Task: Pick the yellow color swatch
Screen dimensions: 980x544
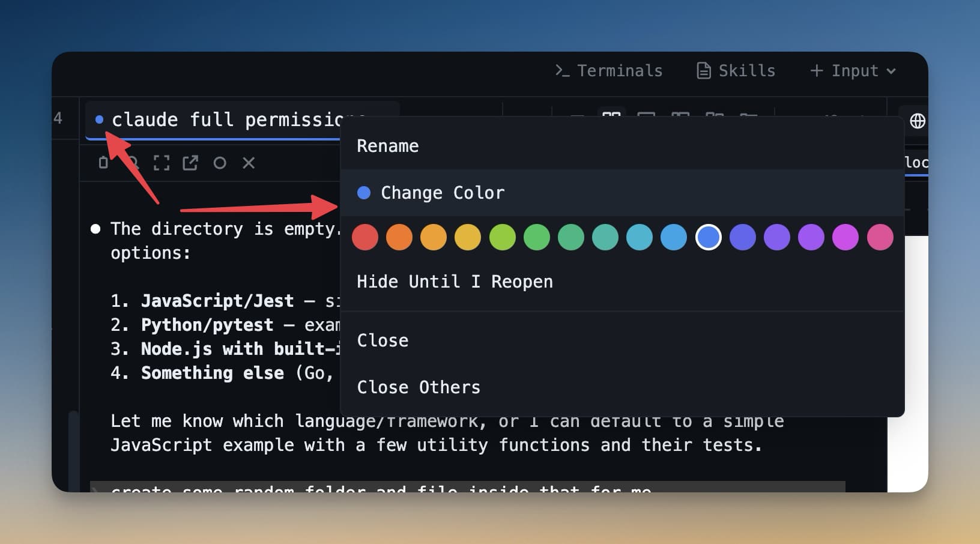Action: [x=468, y=237]
